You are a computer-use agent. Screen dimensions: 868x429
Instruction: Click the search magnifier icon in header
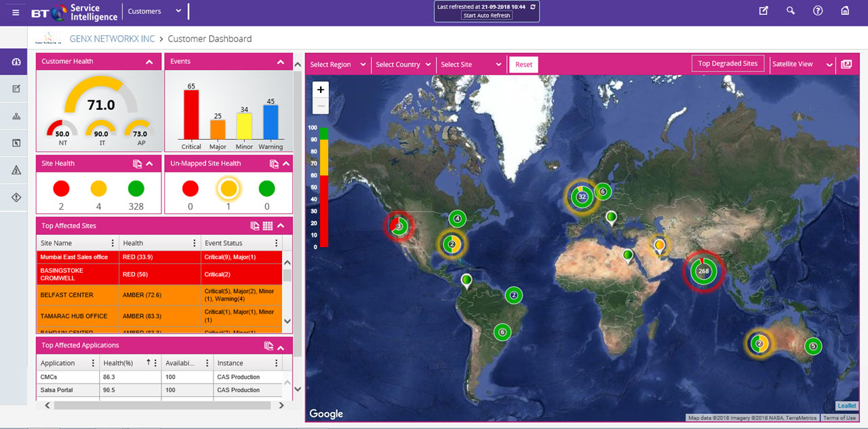[x=791, y=11]
